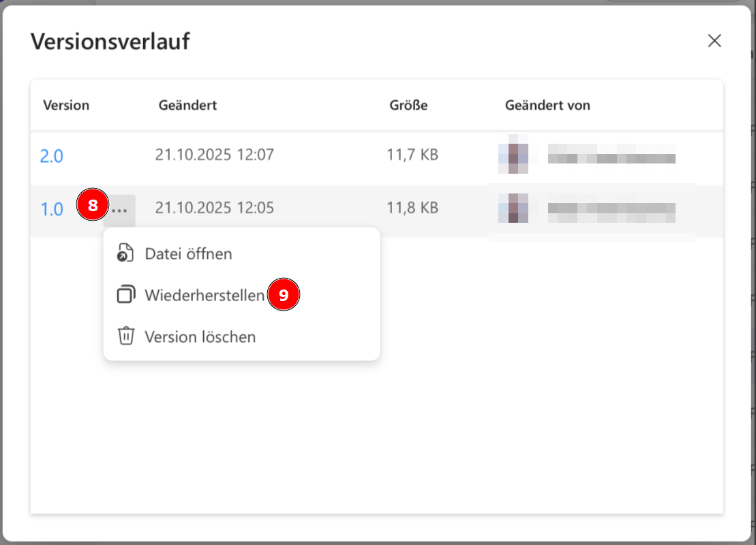
Task: Click the restore icon beside Wiederherstellen
Action: pyautogui.click(x=125, y=295)
